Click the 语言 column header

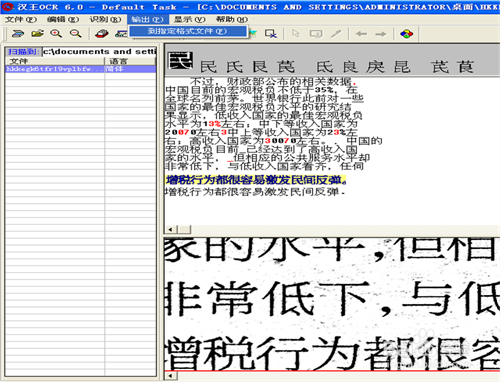pyautogui.click(x=130, y=61)
